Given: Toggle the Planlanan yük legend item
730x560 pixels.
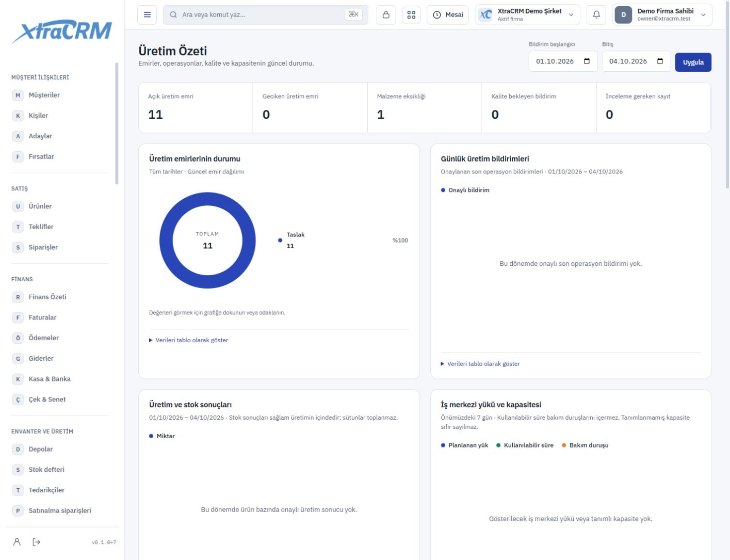Looking at the screenshot, I should click(x=465, y=445).
